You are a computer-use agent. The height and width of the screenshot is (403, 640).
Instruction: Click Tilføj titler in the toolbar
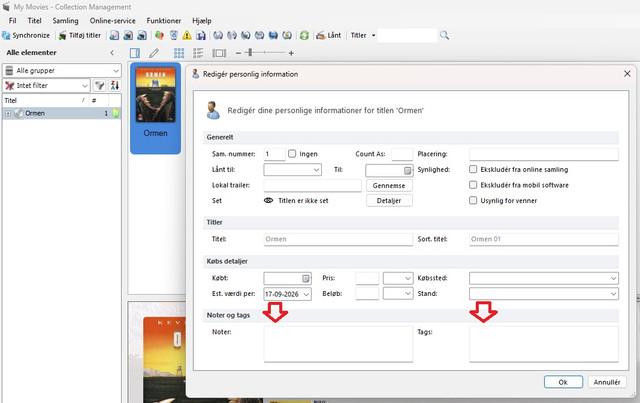pos(80,36)
